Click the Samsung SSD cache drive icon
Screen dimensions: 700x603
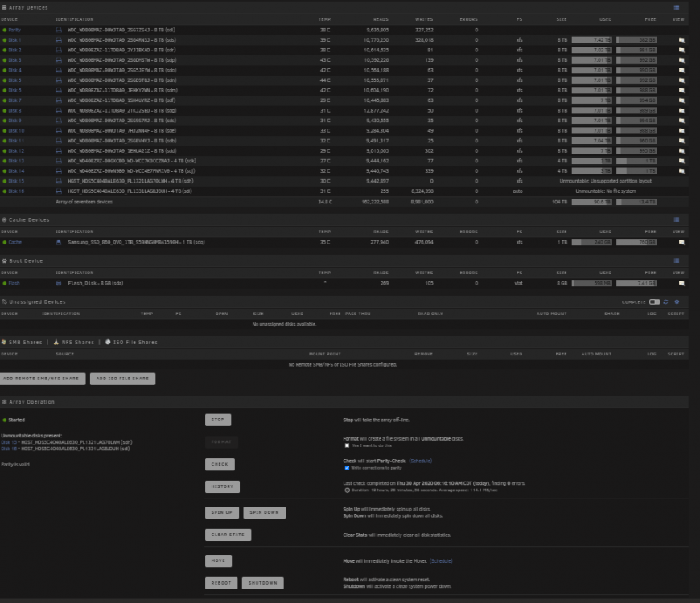pos(59,242)
